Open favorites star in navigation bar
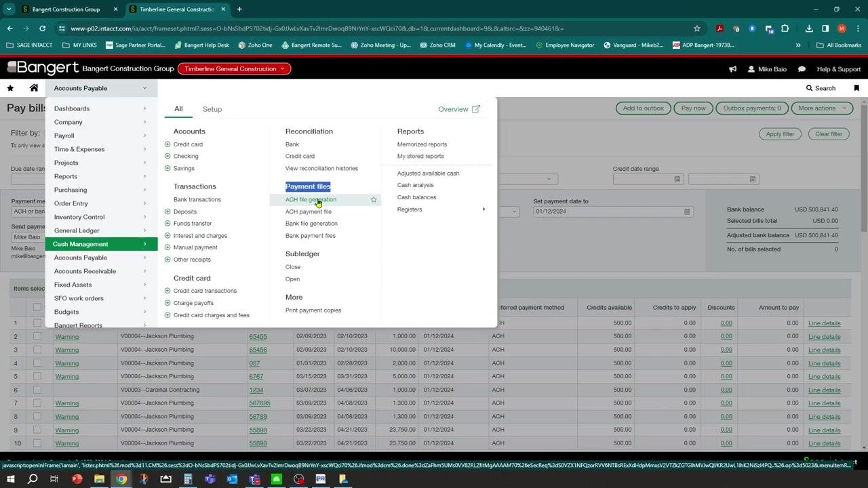Viewport: 868px width, 488px height. 10,88
